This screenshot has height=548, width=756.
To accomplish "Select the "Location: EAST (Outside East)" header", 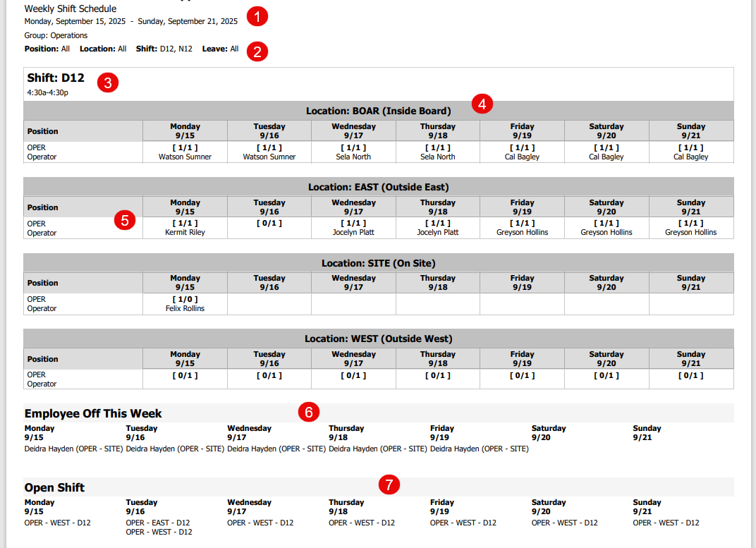I will tap(379, 187).
